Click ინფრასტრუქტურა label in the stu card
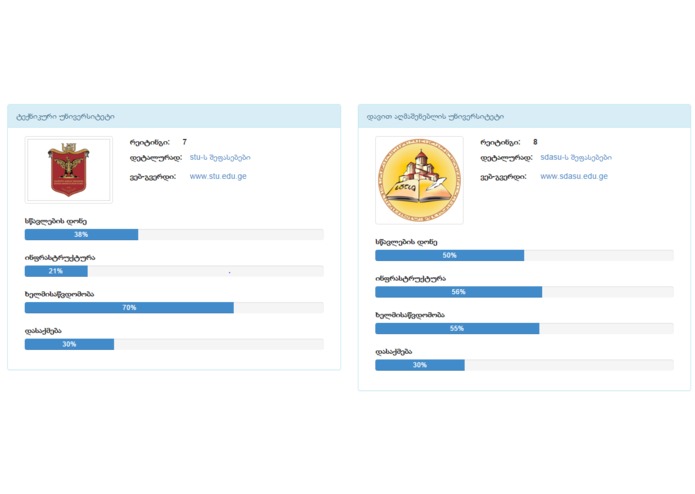695x494 pixels. (x=60, y=258)
